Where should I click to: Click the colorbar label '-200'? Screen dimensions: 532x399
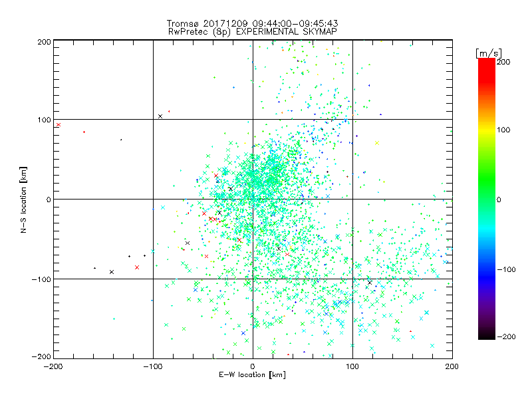[506, 337]
